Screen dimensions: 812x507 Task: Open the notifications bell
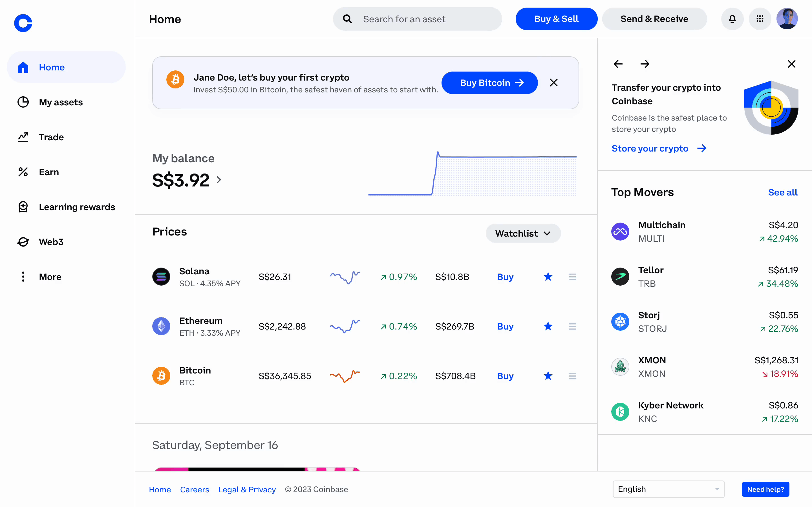tap(732, 19)
